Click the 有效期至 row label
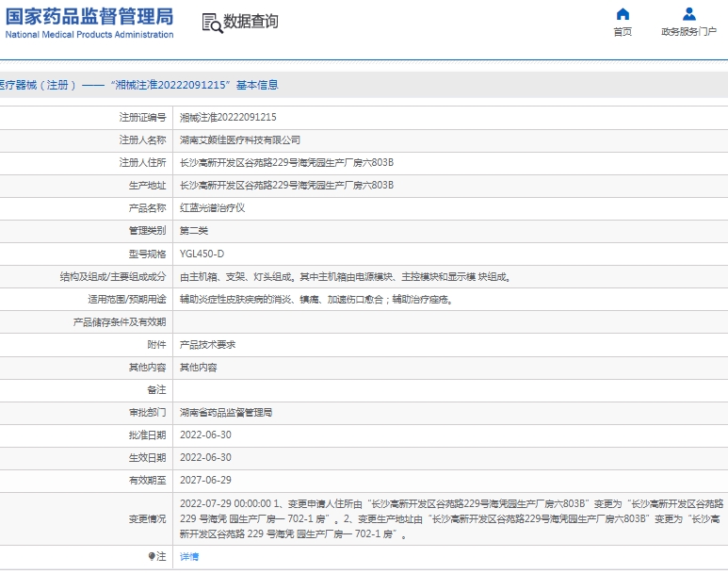 pyautogui.click(x=147, y=480)
